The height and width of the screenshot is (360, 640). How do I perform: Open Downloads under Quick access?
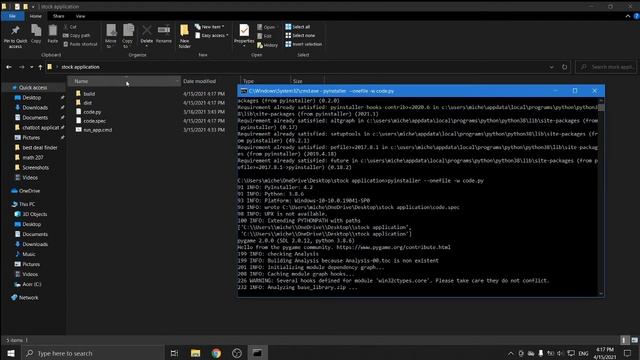(35, 107)
